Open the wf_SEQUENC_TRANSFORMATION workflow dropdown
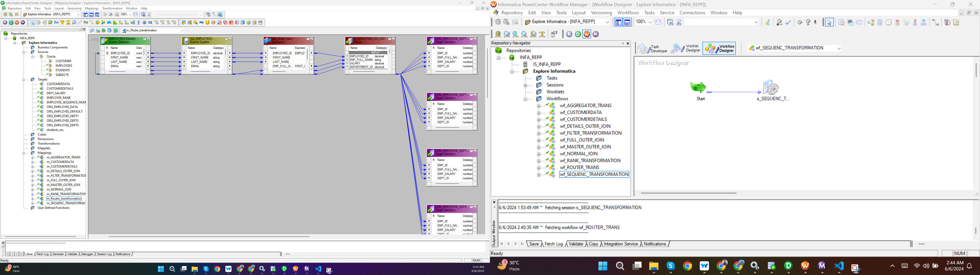The height and width of the screenshot is (275, 980). coord(839,48)
